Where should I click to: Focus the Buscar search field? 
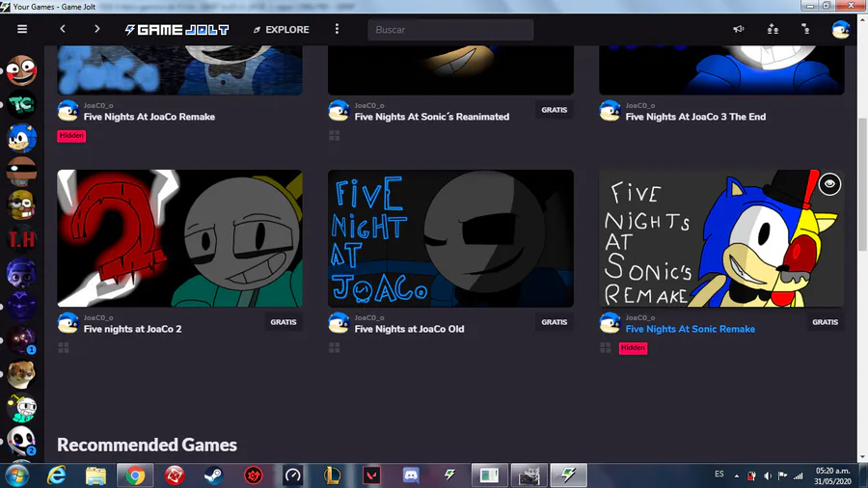pyautogui.click(x=450, y=29)
